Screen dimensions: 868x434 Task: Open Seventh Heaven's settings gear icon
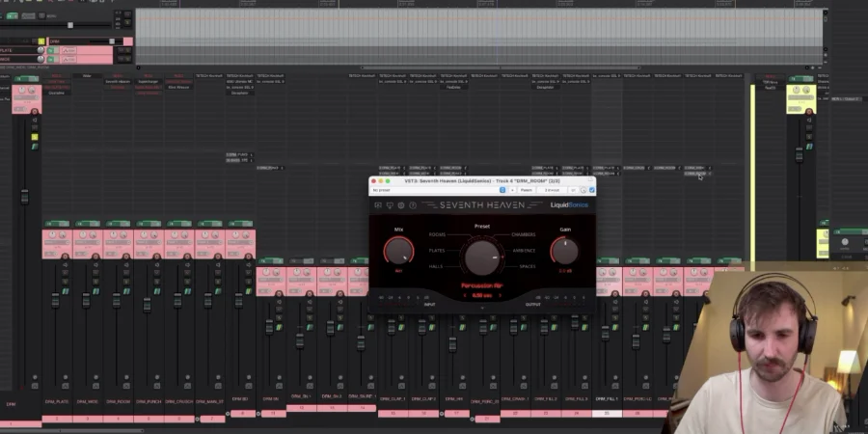[x=401, y=205]
